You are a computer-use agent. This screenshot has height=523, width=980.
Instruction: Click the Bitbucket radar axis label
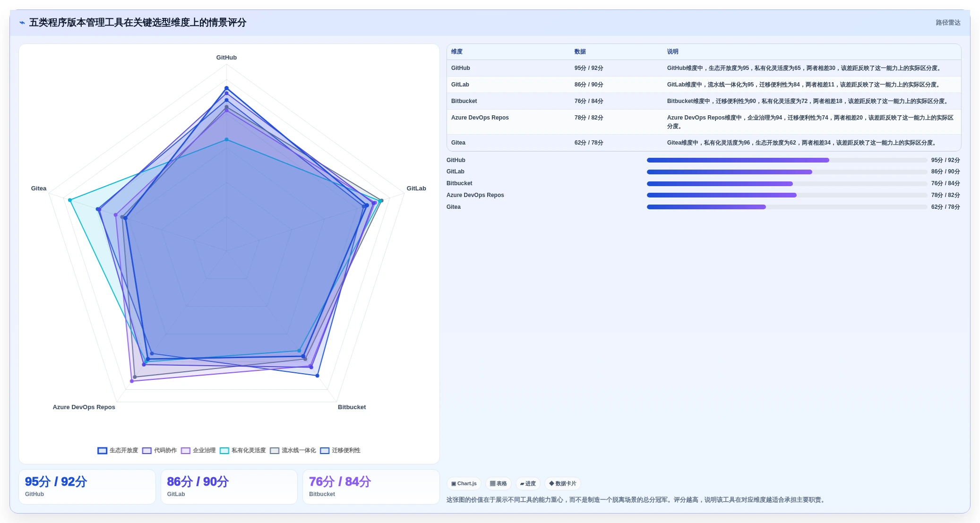pyautogui.click(x=352, y=407)
